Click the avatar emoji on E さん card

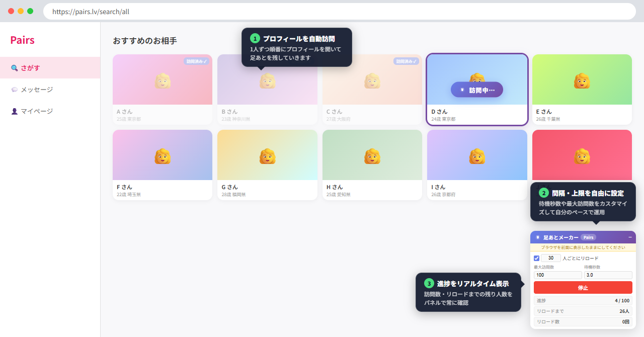tap(582, 80)
